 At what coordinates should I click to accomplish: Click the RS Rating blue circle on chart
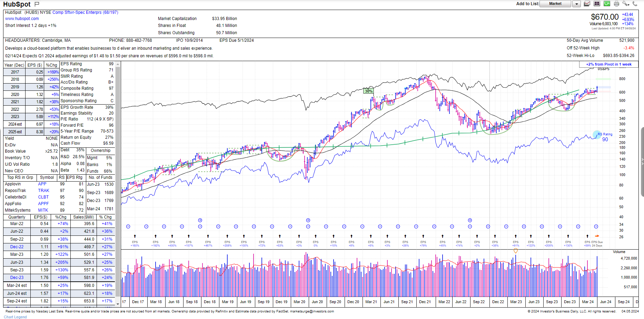[x=596, y=135]
